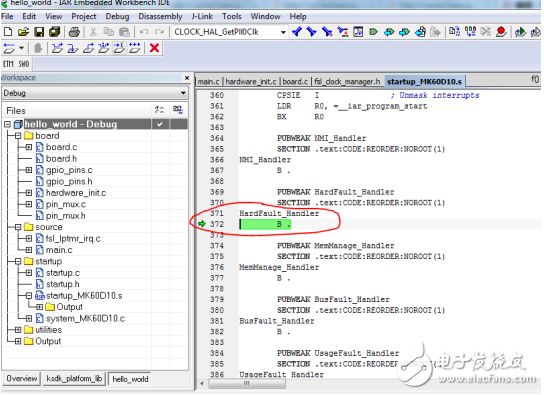The width and height of the screenshot is (544, 395).
Task: Select fsl_lptmr_irq.c in the file tree
Action: click(73, 239)
